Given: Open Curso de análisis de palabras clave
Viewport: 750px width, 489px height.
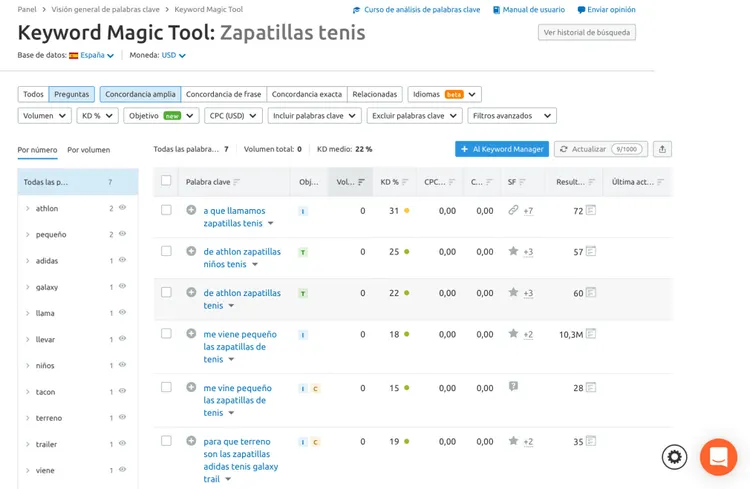Looking at the screenshot, I should pos(416,10).
